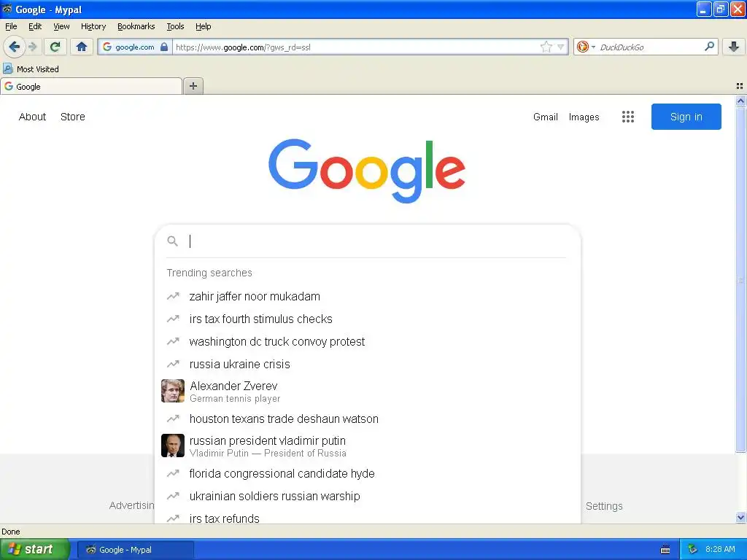Click the Mypal raccoon title bar icon
The height and width of the screenshot is (560, 747).
click(x=7, y=9)
